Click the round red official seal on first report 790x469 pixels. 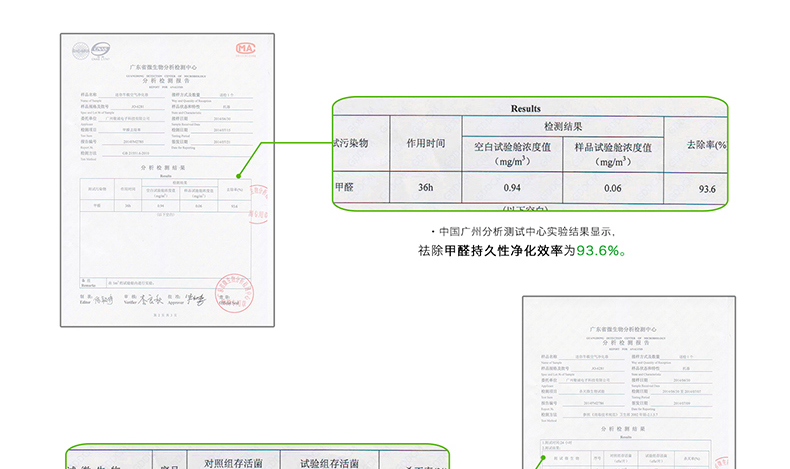point(234,293)
